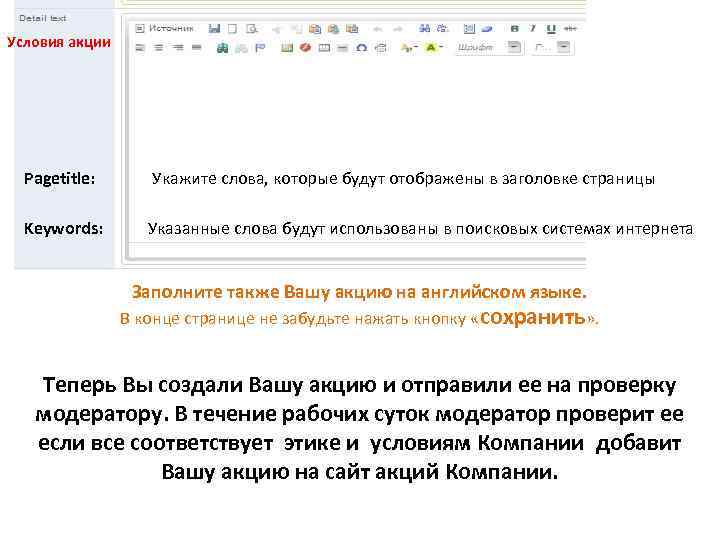The width and height of the screenshot is (720, 540).
Task: Click the Paste icon
Action: click(315, 29)
